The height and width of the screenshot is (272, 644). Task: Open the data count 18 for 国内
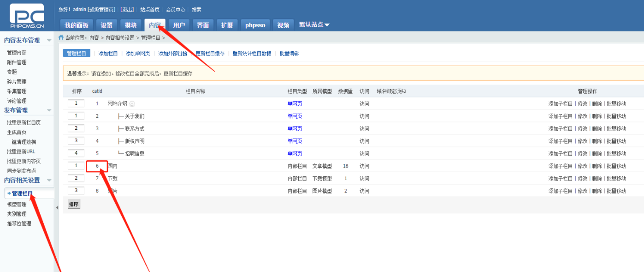[x=345, y=166]
